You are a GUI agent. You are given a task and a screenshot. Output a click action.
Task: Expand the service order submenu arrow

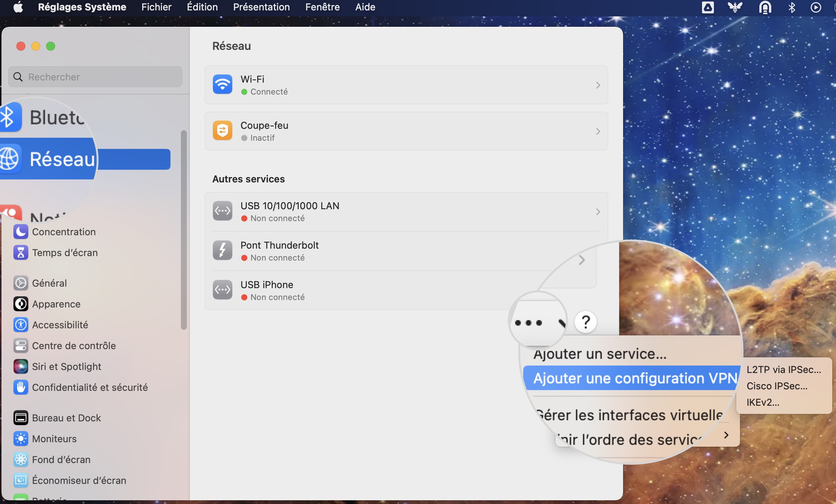click(726, 435)
